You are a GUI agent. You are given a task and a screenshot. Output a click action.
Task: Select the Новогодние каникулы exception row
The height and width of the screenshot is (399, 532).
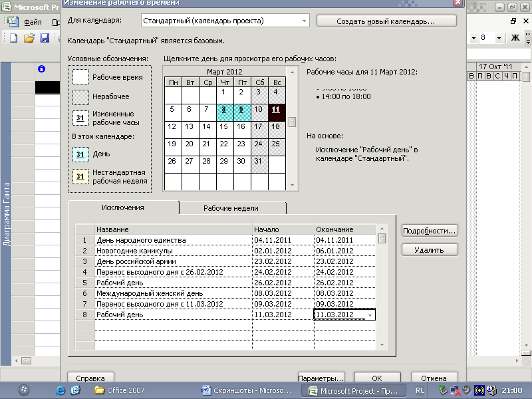[x=225, y=251]
